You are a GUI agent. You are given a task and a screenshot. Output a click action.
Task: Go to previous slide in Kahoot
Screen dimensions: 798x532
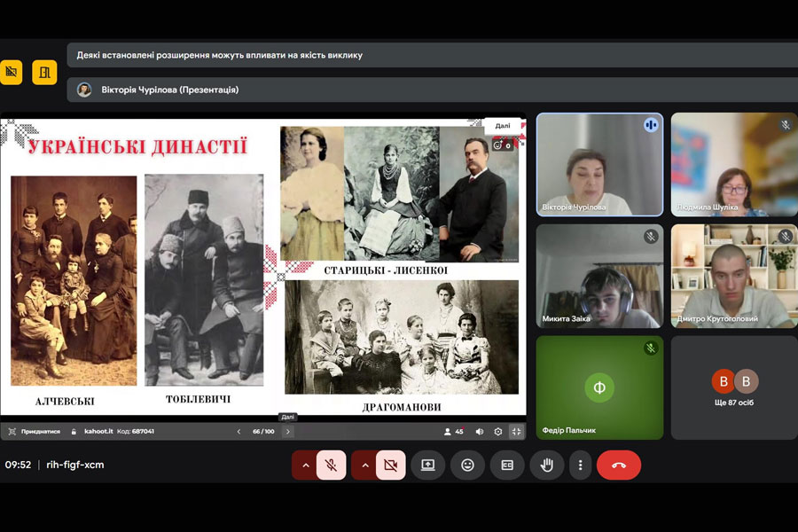[x=239, y=432]
